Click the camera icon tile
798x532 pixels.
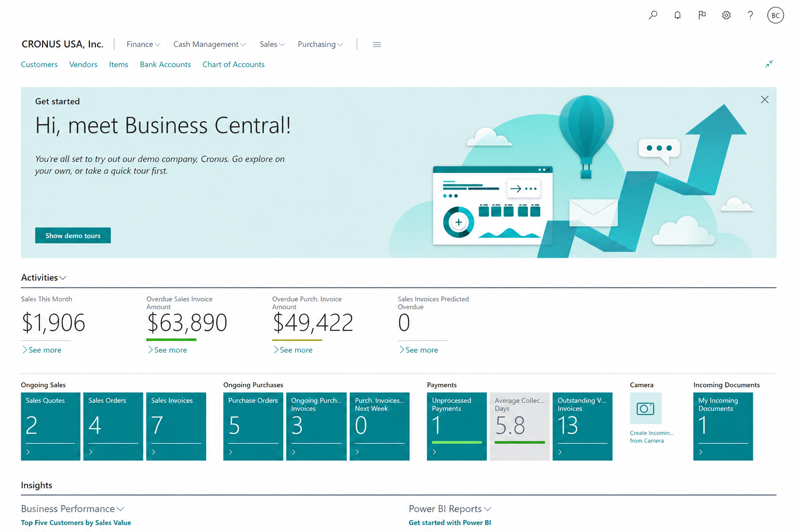tap(646, 408)
